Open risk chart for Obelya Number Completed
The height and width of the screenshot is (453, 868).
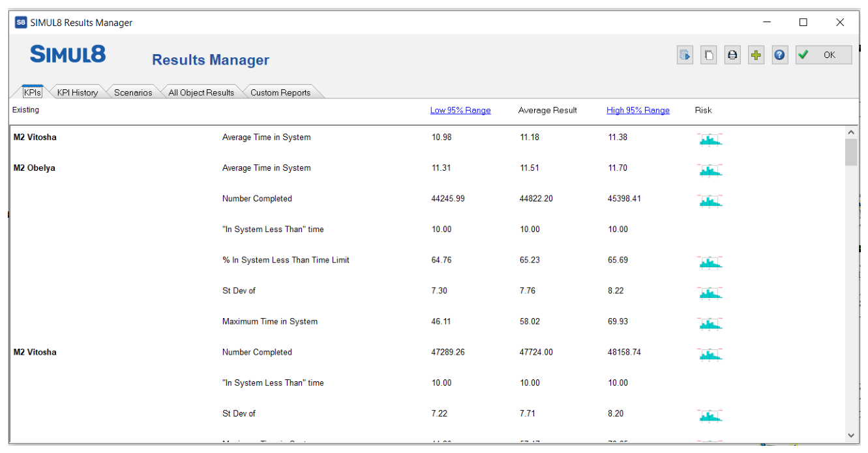(x=710, y=200)
